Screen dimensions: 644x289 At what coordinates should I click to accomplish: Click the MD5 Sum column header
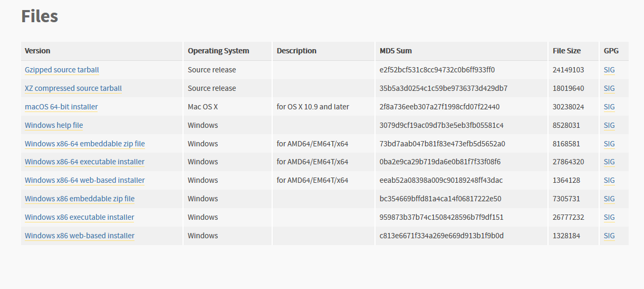(396, 51)
